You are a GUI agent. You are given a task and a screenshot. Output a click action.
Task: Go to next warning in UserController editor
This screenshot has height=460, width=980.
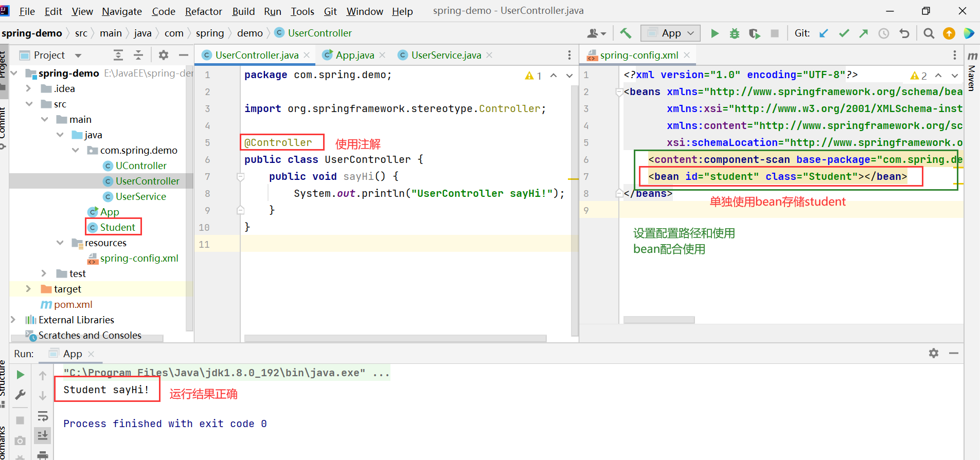coord(569,76)
